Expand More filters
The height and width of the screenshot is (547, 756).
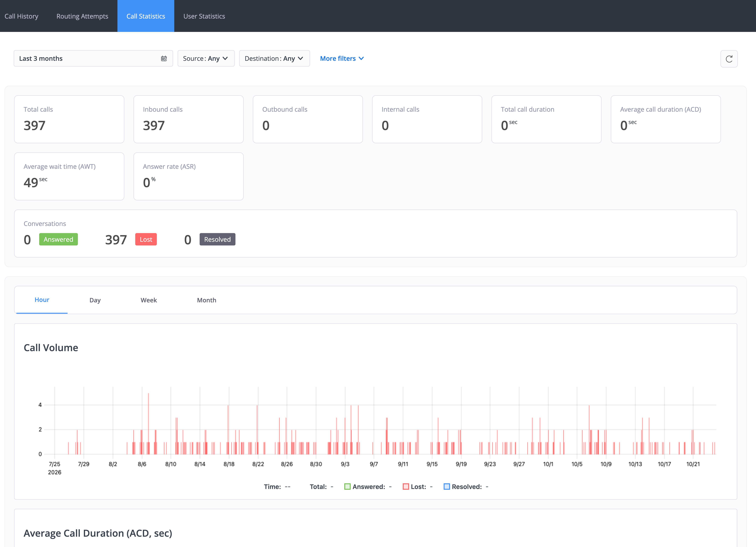click(342, 58)
